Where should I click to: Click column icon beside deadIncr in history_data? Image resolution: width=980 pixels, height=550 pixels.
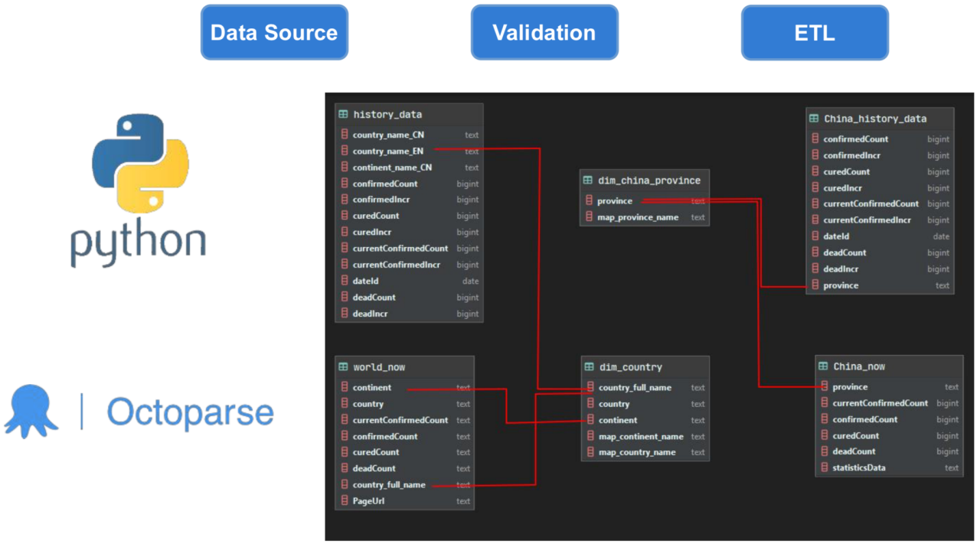pos(345,314)
